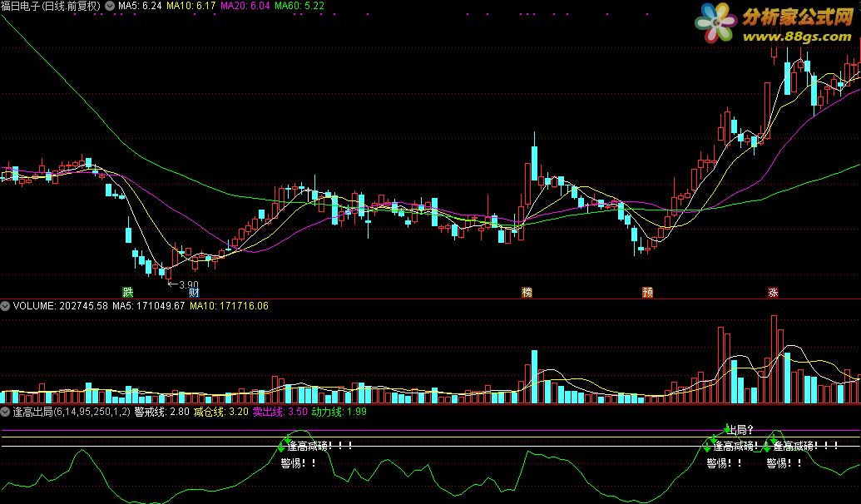Open the dropdown arrow beside 福日电子 title
This screenshot has height=504, width=861.
(110, 6)
